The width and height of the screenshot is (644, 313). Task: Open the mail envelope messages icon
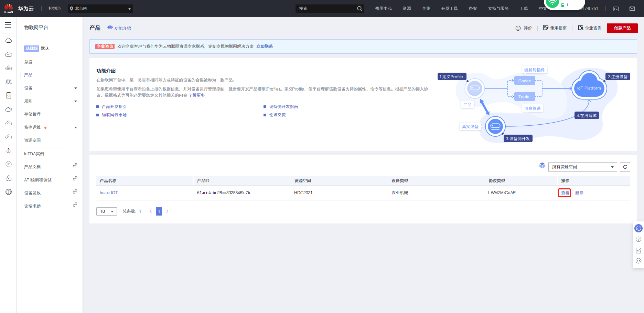(x=632, y=9)
